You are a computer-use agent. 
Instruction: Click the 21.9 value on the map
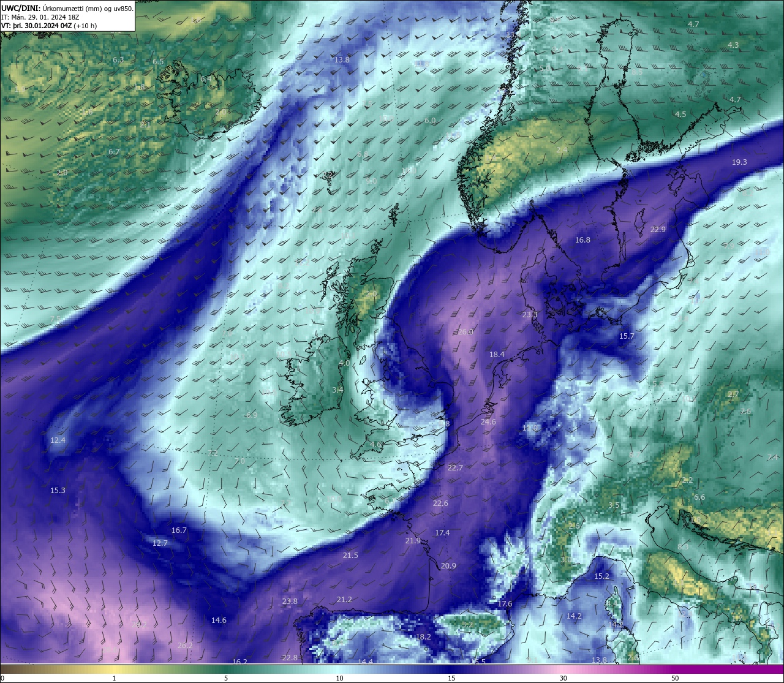click(x=413, y=541)
